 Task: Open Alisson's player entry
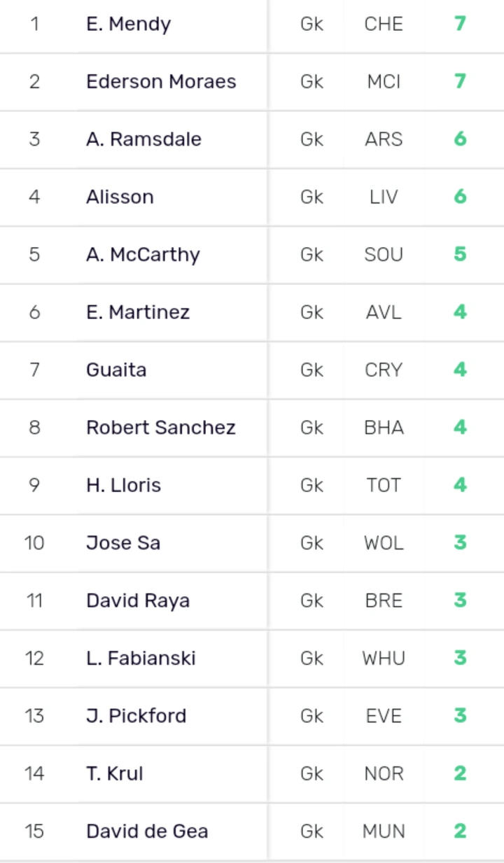[x=120, y=197]
